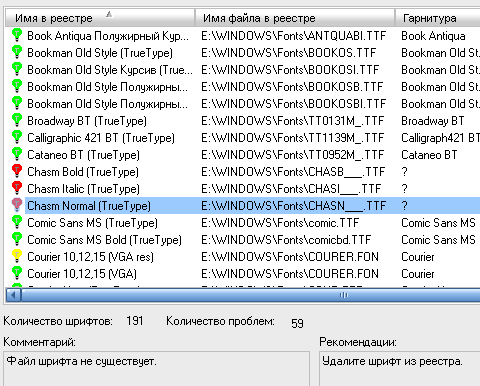Click file path E:\WINDOWS\Fonts\ANTQUABI.TTF
480x386 pixels.
(x=294, y=36)
